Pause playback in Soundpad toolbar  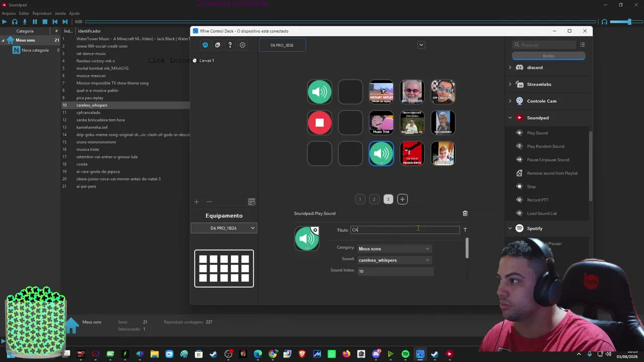point(35,22)
